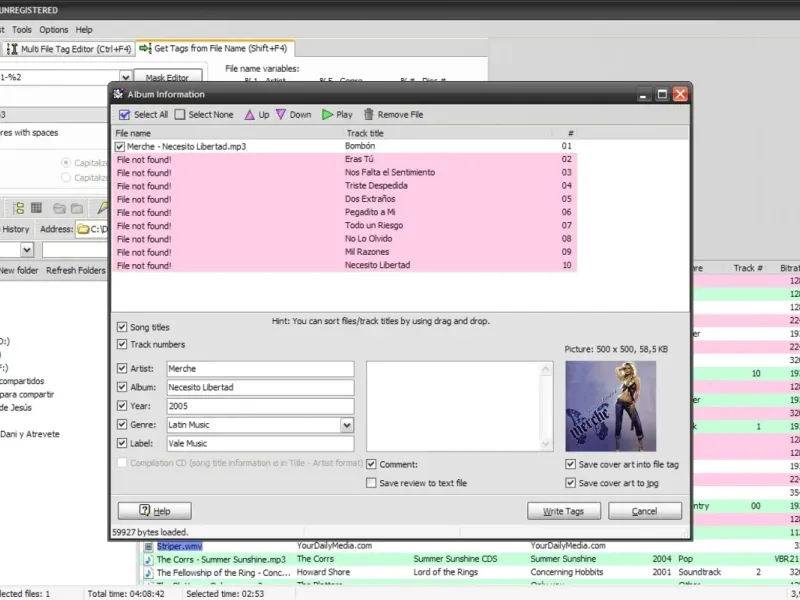Screen dimensions: 800x600
Task: Click comment scrollbar up arrow
Action: tap(546, 369)
